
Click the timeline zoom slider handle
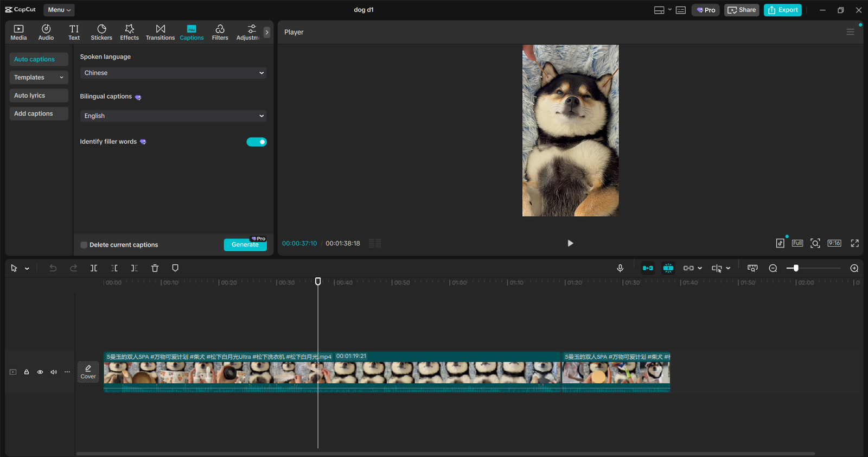(796, 268)
